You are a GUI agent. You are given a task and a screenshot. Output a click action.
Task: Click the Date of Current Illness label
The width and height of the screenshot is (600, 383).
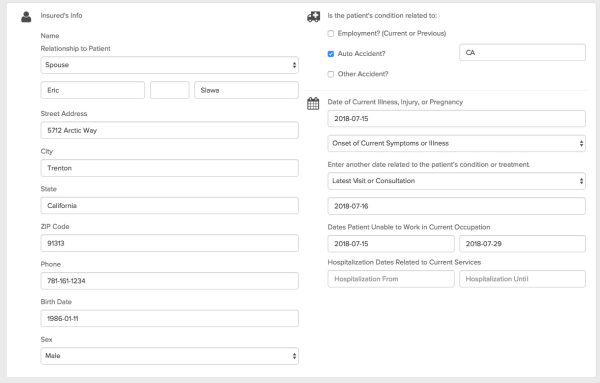coord(395,102)
